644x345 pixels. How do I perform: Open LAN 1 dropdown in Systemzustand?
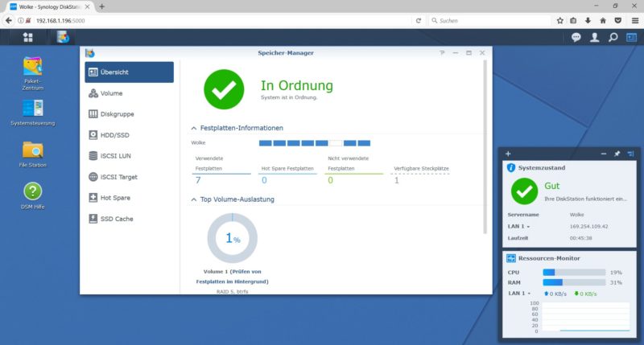(518, 227)
